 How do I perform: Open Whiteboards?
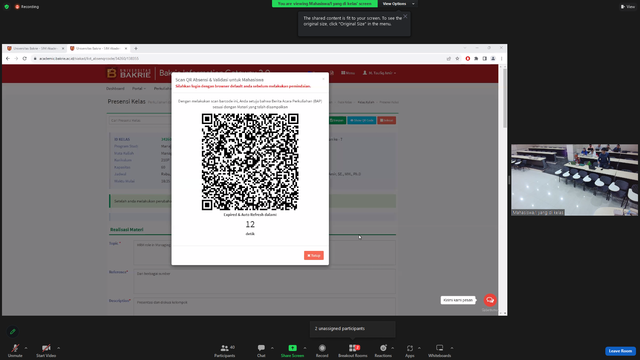point(440,350)
